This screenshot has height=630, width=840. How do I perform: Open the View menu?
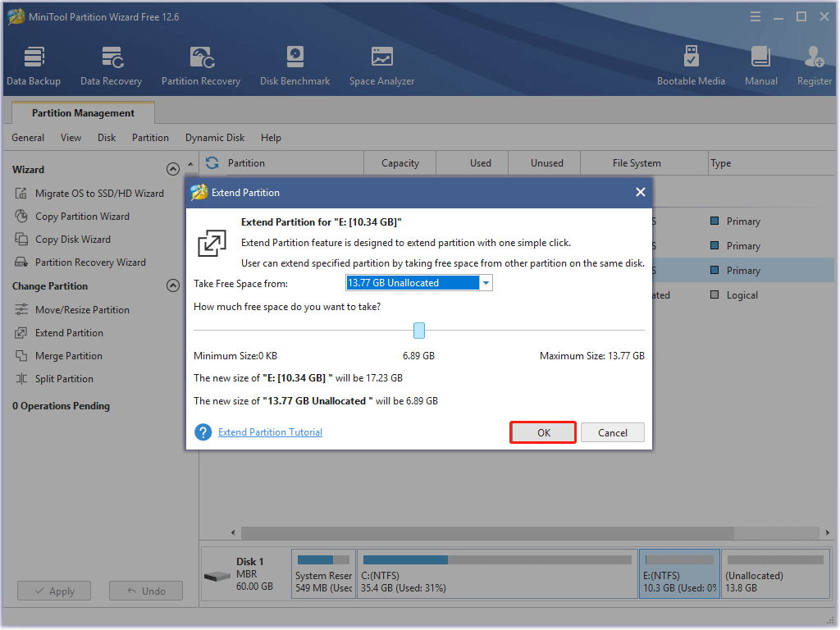click(x=71, y=138)
